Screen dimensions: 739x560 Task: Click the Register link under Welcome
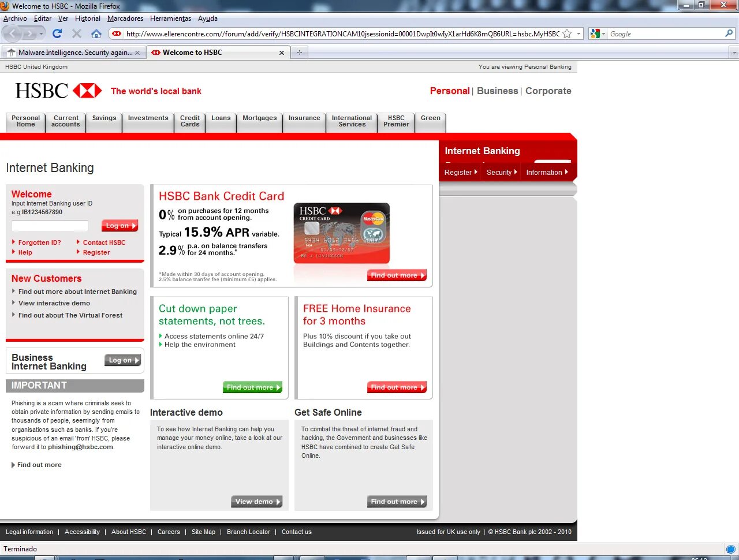coord(96,252)
